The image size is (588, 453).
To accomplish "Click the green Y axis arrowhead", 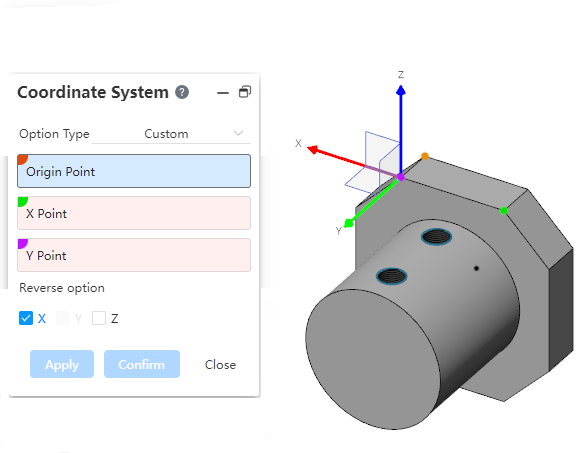I will [x=349, y=224].
